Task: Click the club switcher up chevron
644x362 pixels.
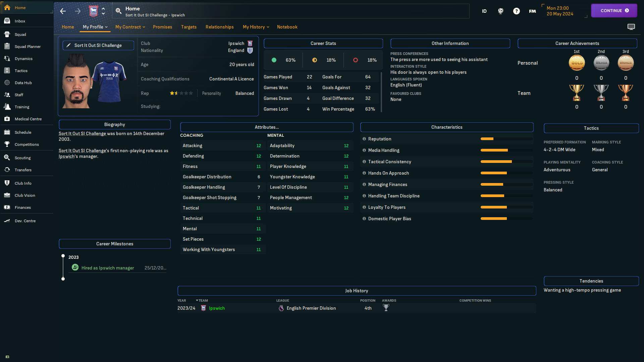Action: [103, 9]
